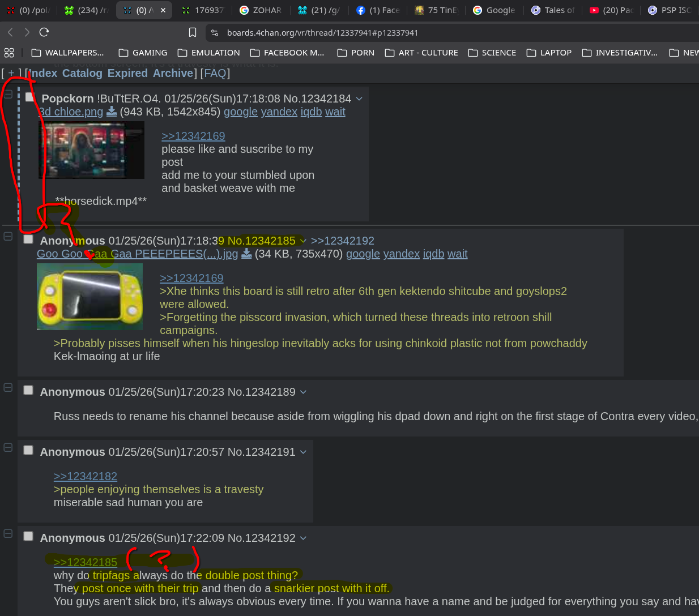Switch to the Tales of tab
Image resolution: width=699 pixels, height=616 pixels.
click(553, 10)
